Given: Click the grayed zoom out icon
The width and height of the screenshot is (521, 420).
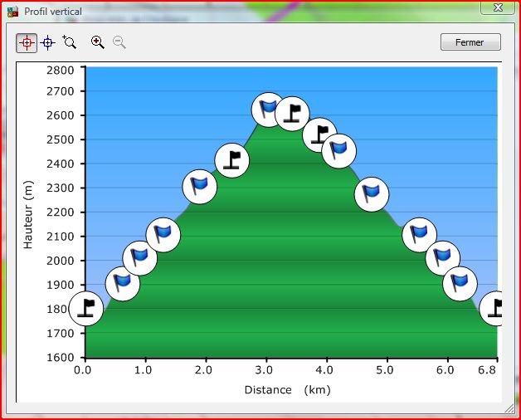Looking at the screenshot, I should pos(119,42).
